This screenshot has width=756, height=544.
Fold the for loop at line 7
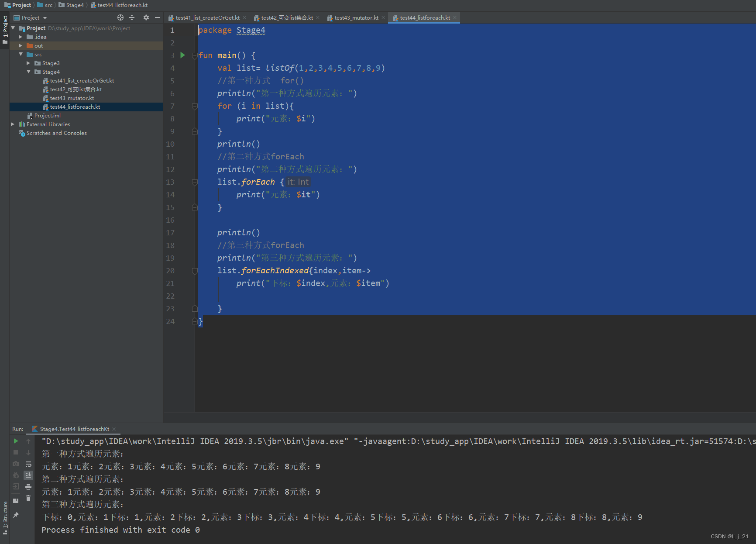click(195, 106)
